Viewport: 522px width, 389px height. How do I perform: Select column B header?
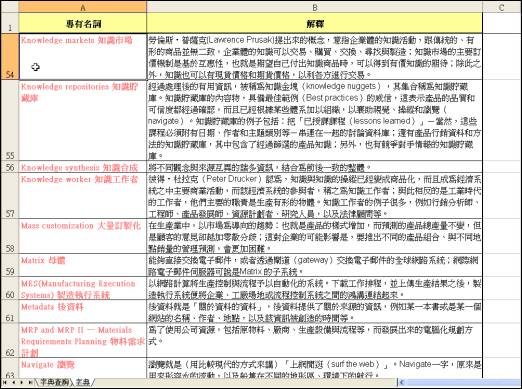click(x=314, y=7)
